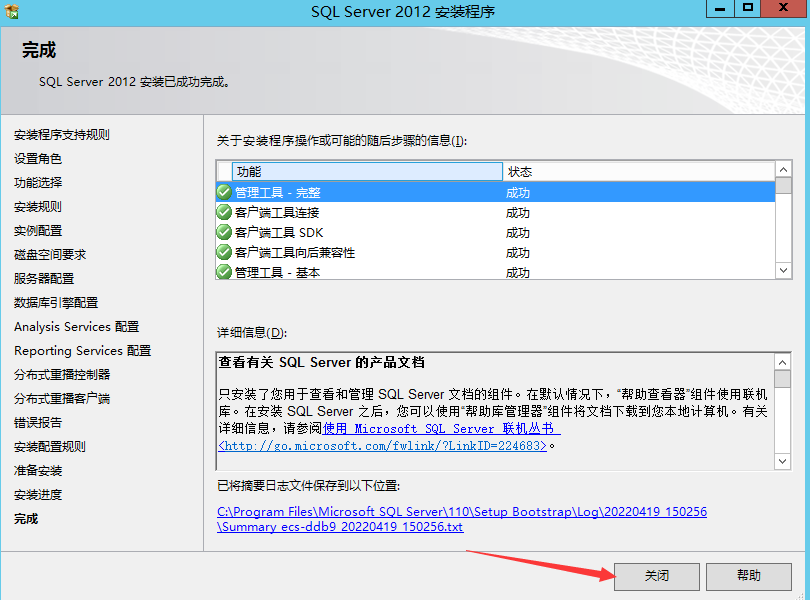Click the details box scroll up arrow

pos(782,362)
